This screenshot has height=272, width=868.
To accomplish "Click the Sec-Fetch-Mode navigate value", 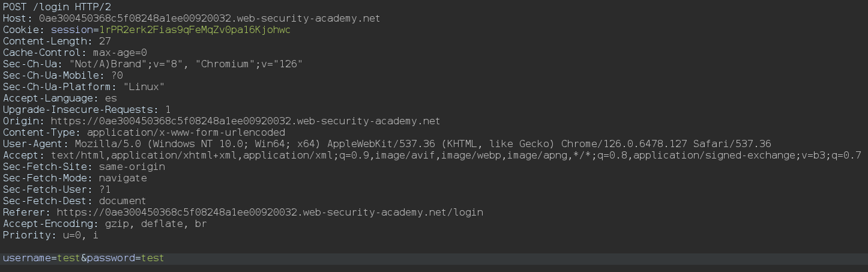I will [122, 178].
